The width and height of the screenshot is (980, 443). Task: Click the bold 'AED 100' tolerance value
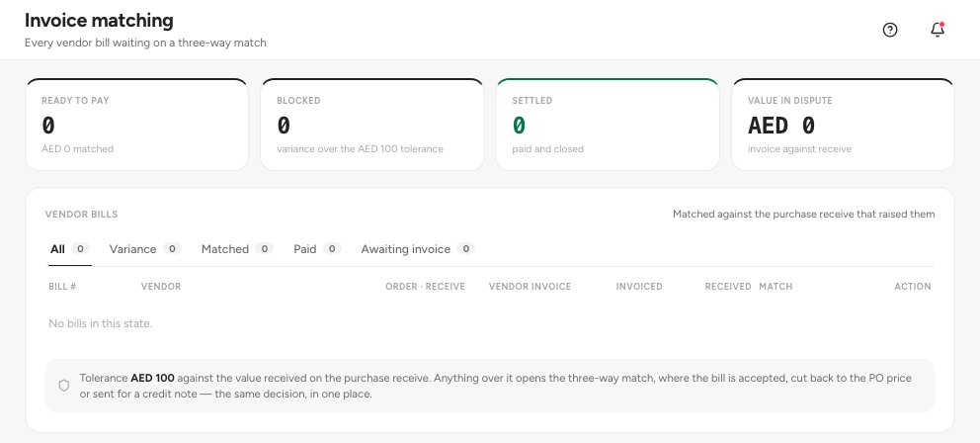tap(152, 379)
